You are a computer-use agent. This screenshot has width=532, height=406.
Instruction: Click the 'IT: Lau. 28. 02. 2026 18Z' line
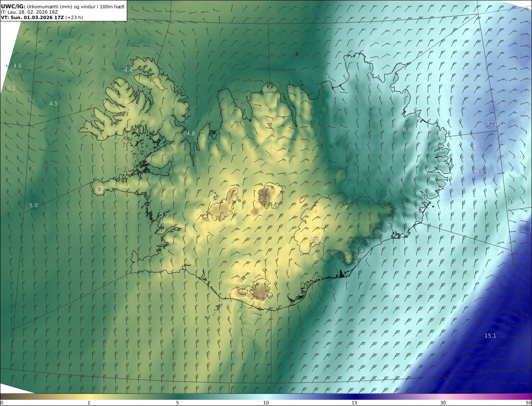29,12
